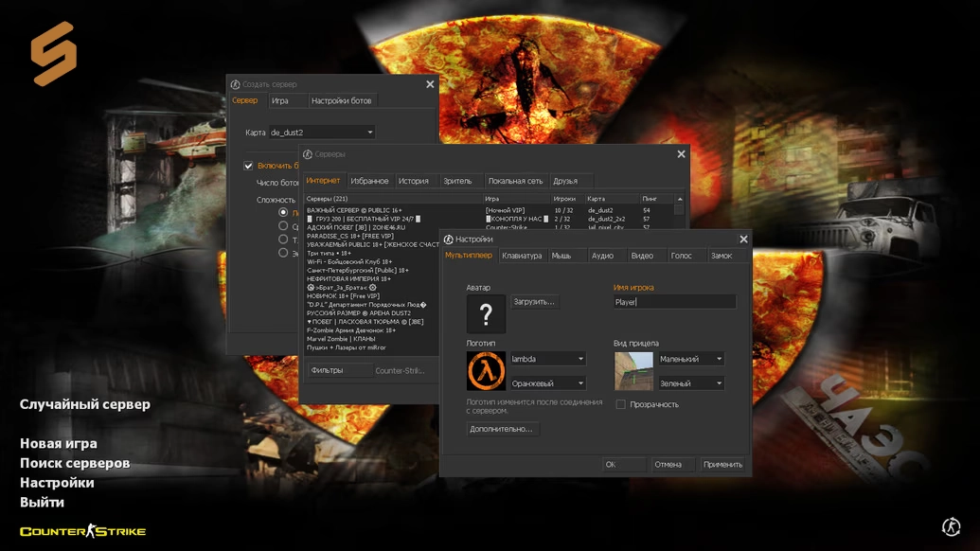
Task: Select the F-Zombie Армия Девчонок 18+ server
Action: pyautogui.click(x=372, y=330)
